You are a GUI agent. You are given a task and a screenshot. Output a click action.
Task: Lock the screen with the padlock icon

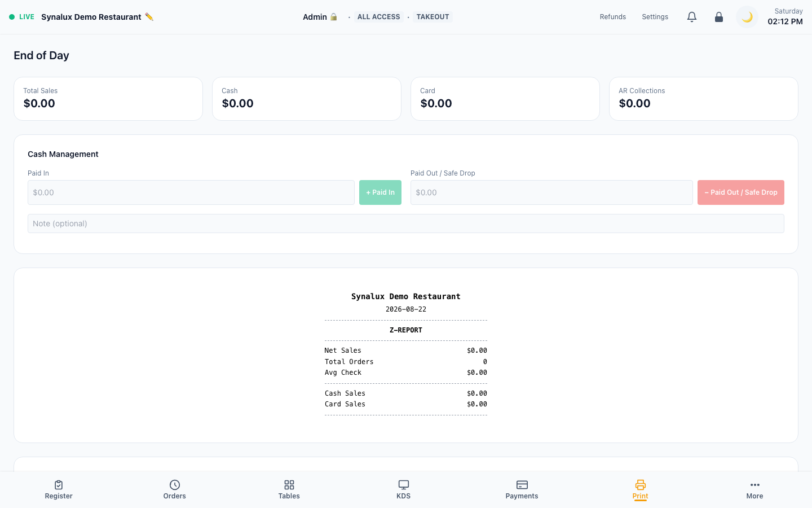pyautogui.click(x=719, y=17)
